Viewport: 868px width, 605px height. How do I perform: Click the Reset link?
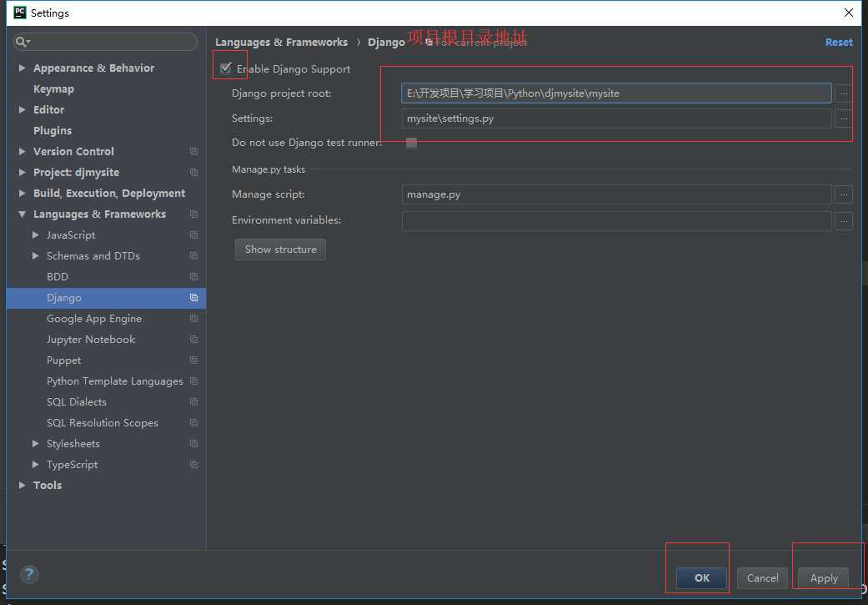(839, 42)
